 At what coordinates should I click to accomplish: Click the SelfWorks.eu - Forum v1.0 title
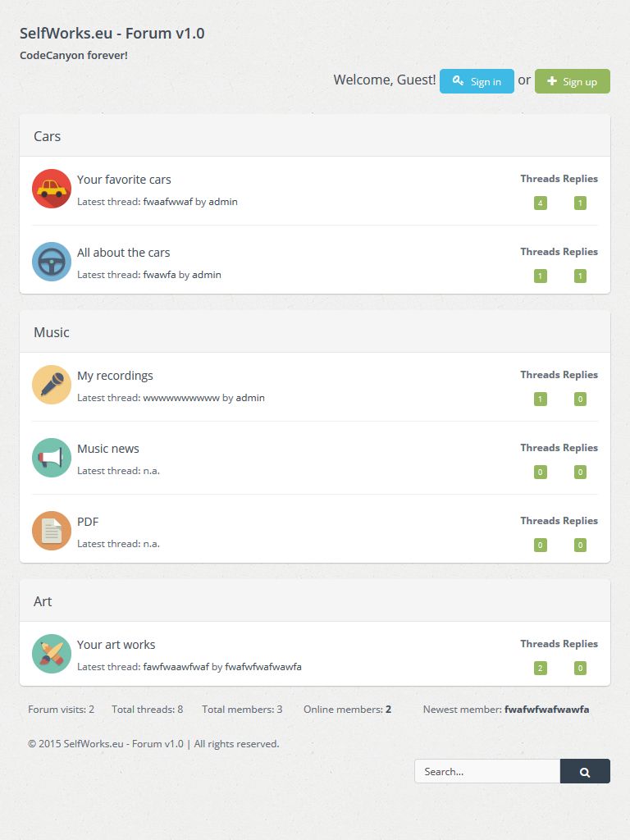point(112,34)
